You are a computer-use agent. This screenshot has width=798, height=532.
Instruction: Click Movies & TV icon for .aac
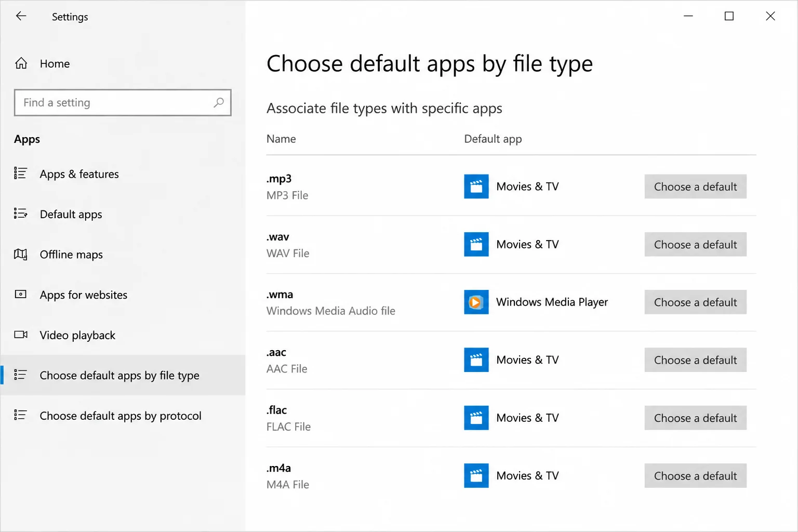click(x=476, y=360)
